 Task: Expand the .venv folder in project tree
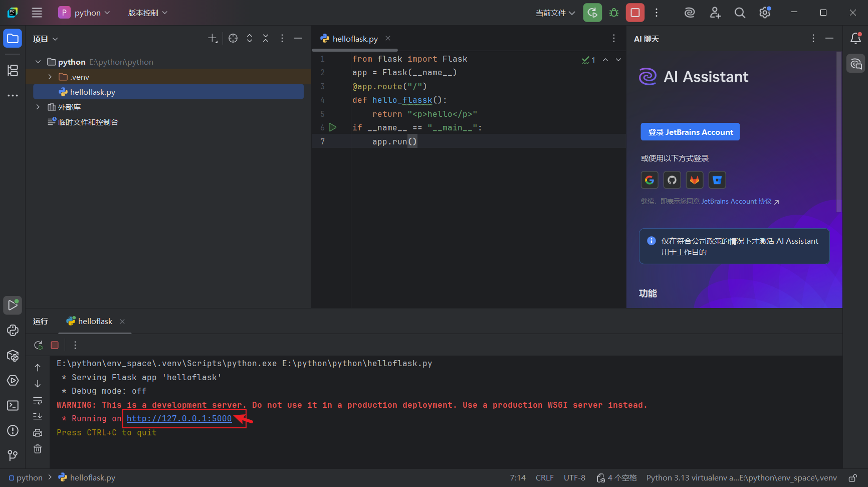[x=50, y=77]
